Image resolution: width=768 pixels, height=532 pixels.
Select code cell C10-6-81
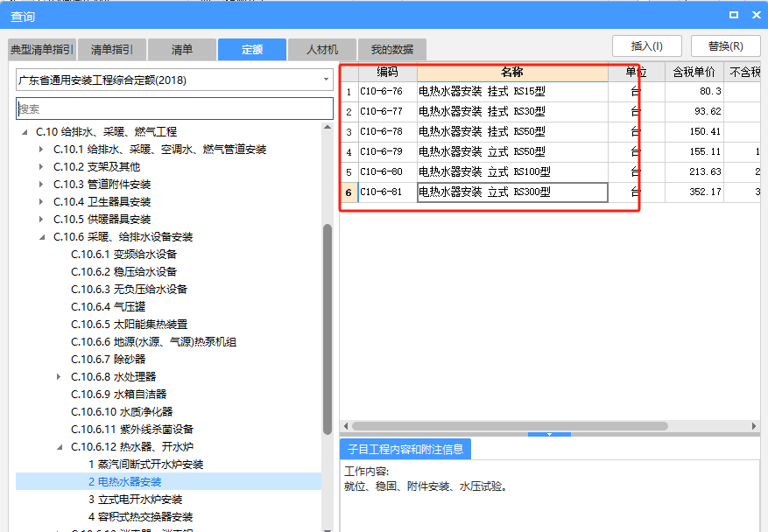(387, 192)
